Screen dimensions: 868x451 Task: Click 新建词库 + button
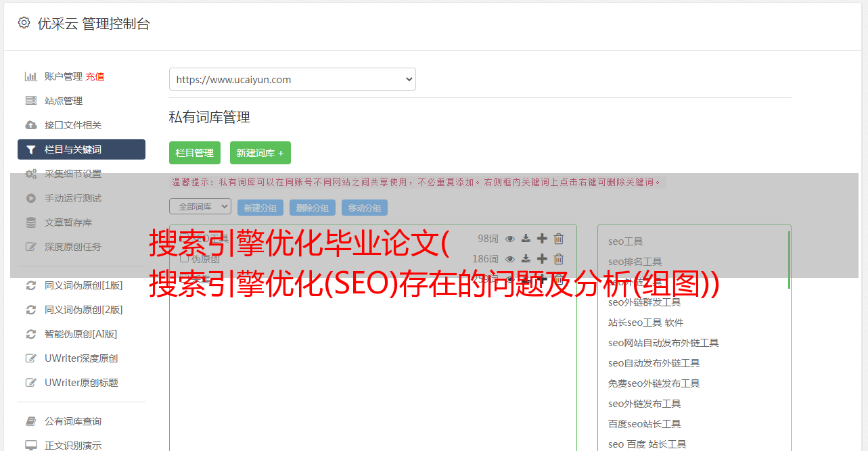[x=260, y=153]
